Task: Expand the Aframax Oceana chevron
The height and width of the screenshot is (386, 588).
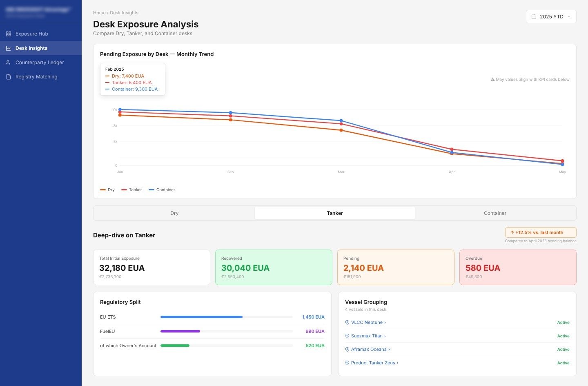Action: pyautogui.click(x=389, y=350)
